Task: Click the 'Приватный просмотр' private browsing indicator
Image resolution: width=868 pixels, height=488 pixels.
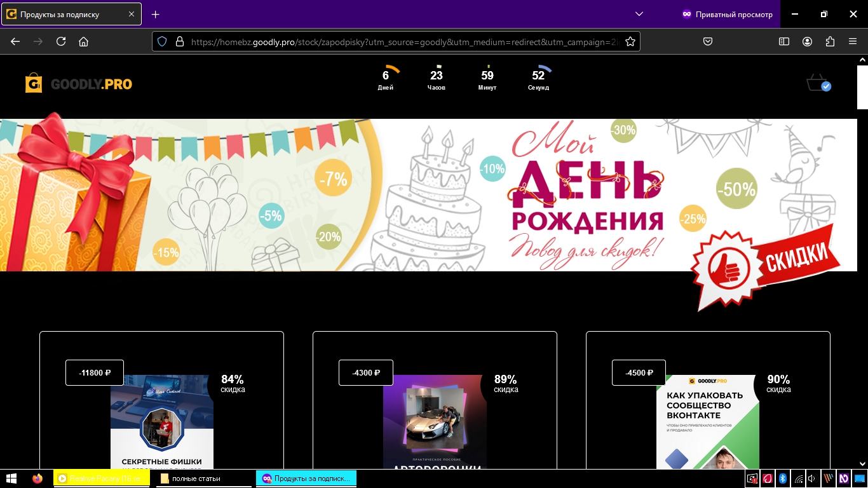Action: (x=727, y=14)
